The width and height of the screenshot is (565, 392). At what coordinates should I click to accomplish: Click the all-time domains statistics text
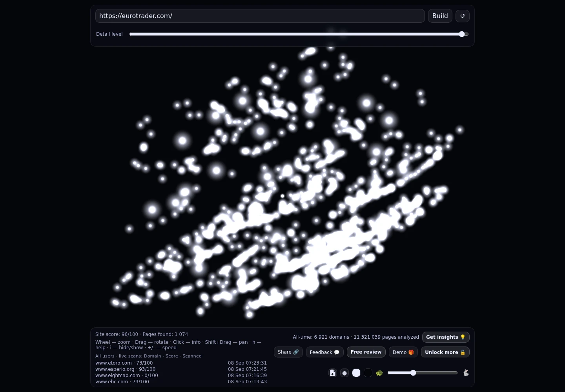tap(356, 337)
